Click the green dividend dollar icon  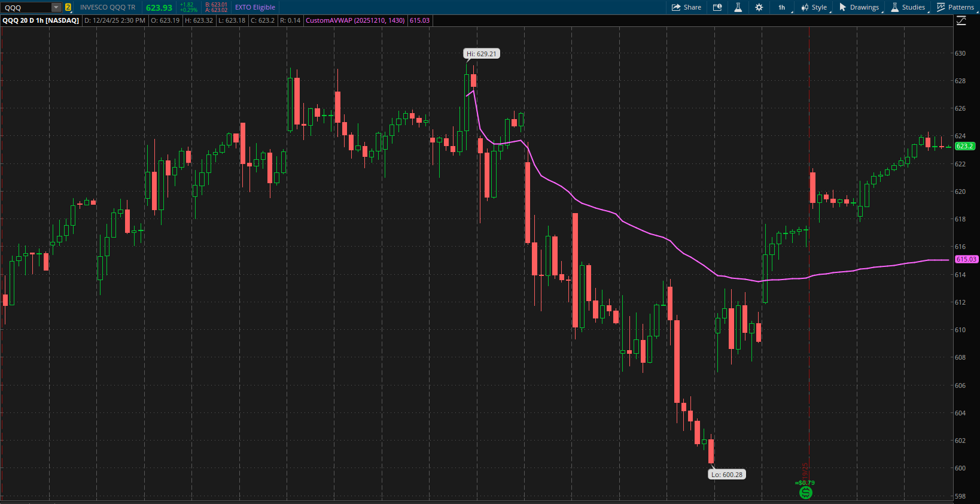806,493
